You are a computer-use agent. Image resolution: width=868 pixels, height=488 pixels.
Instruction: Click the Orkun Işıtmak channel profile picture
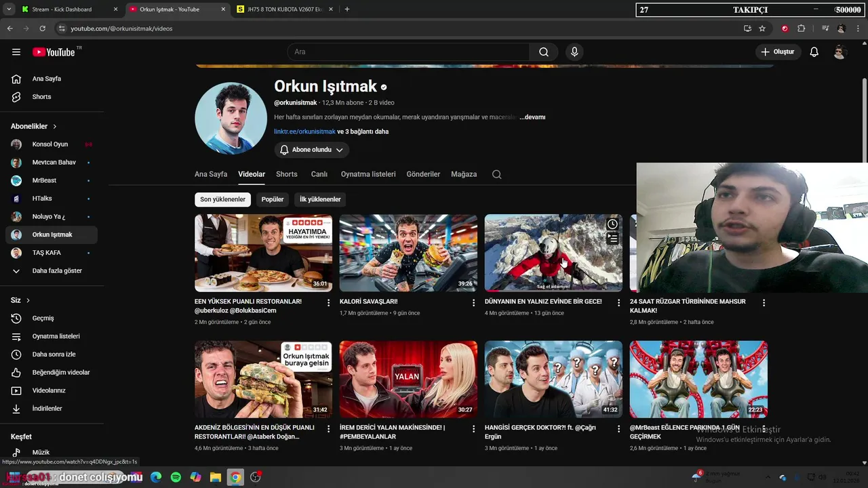click(x=231, y=119)
